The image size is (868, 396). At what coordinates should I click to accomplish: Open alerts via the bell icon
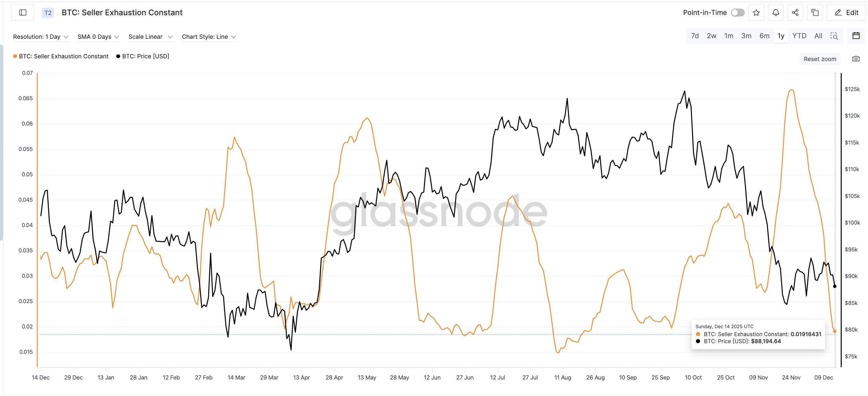coord(776,13)
